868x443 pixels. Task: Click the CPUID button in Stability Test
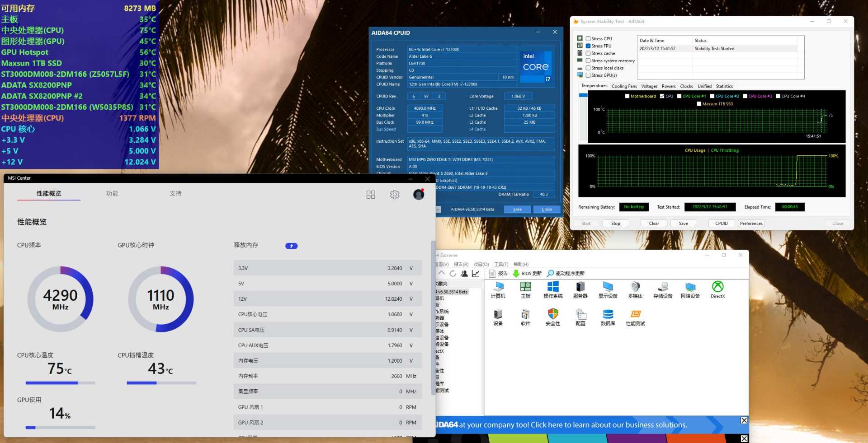(x=722, y=224)
